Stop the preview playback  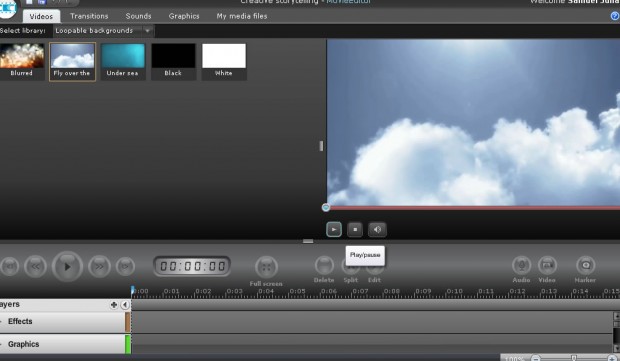(x=355, y=229)
